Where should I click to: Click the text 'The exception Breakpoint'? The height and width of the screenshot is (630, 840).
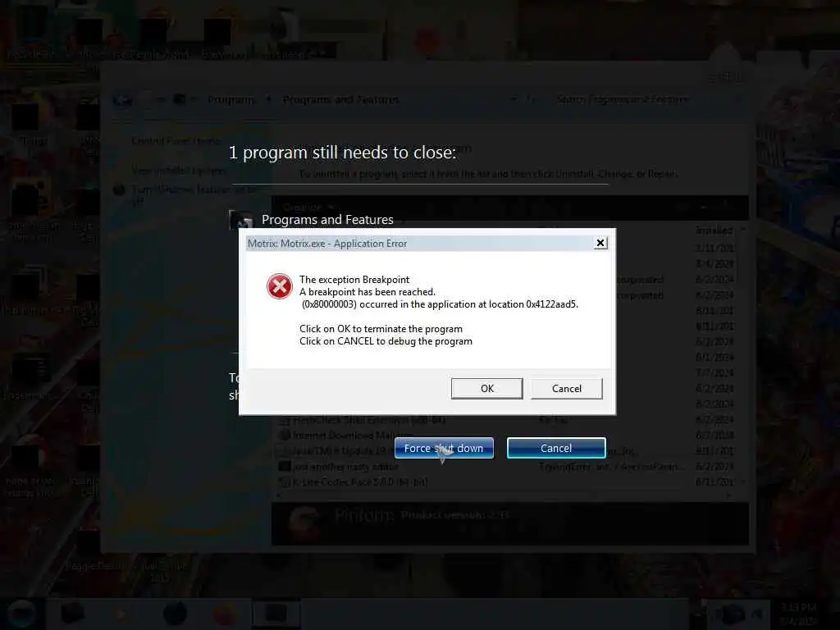(x=354, y=280)
